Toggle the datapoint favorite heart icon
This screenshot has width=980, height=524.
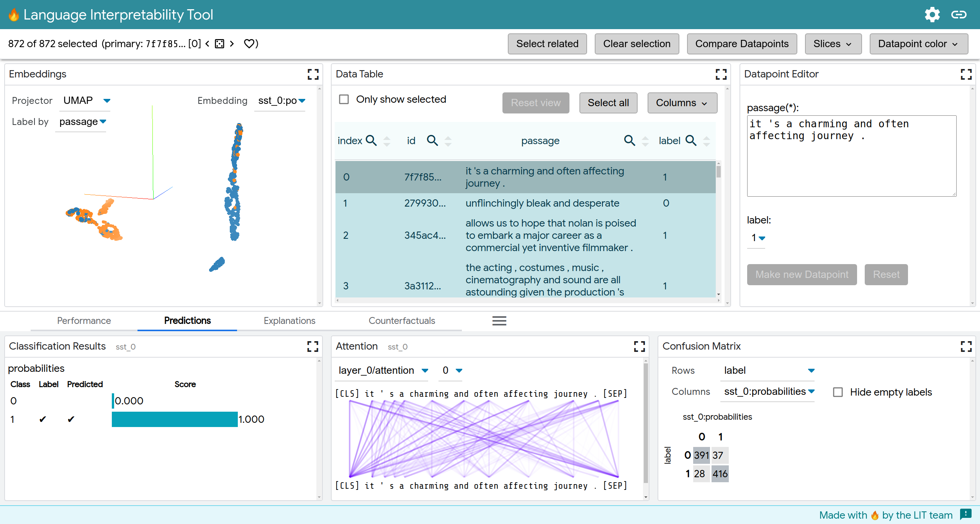click(250, 43)
